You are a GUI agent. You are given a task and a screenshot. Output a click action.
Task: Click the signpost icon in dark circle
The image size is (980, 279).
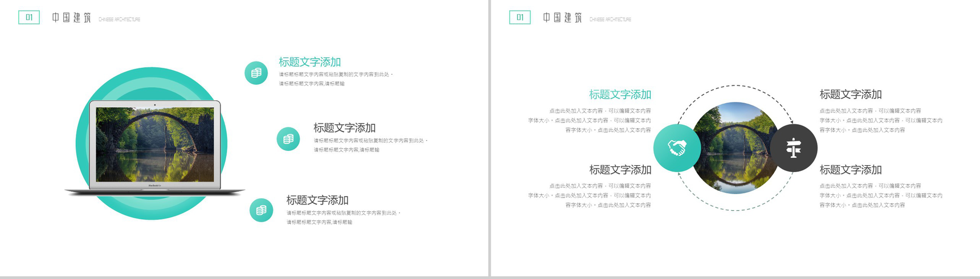coord(794,148)
